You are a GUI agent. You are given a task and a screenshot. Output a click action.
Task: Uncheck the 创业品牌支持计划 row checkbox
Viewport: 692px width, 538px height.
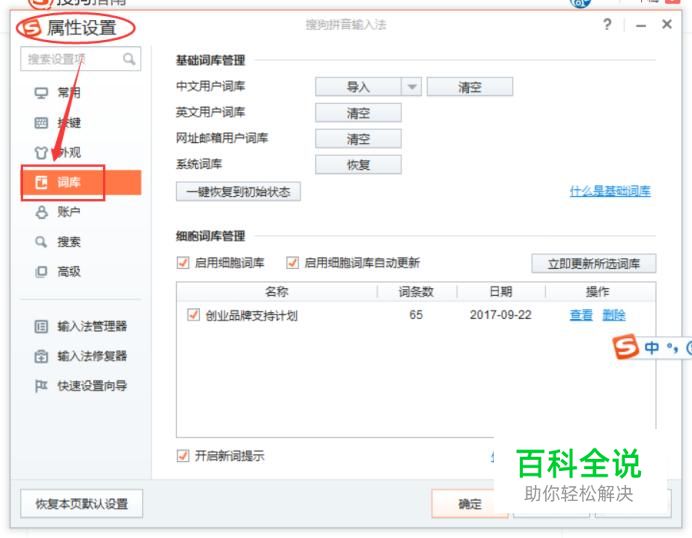[x=193, y=315]
